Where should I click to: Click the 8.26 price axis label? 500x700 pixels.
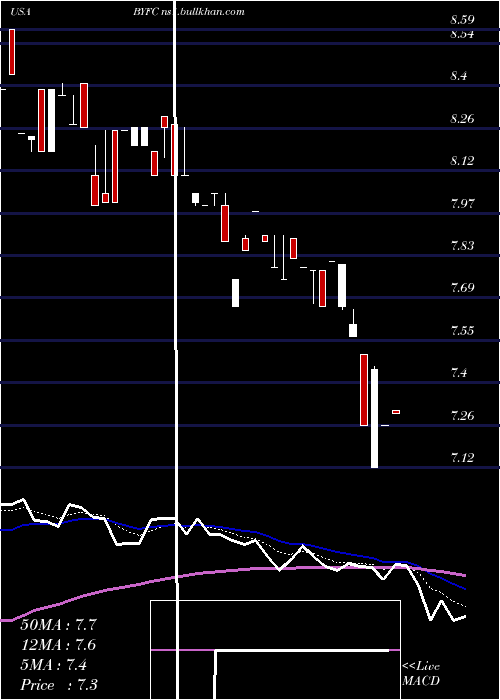click(462, 119)
